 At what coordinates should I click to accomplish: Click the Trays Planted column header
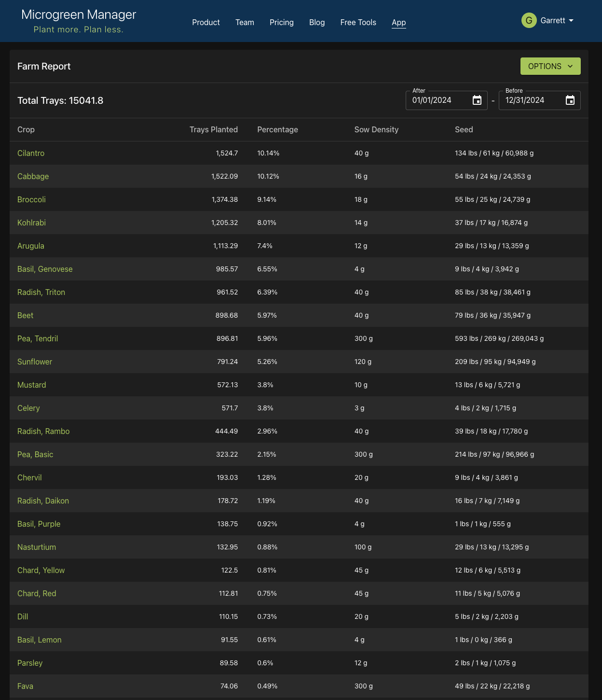tap(213, 129)
